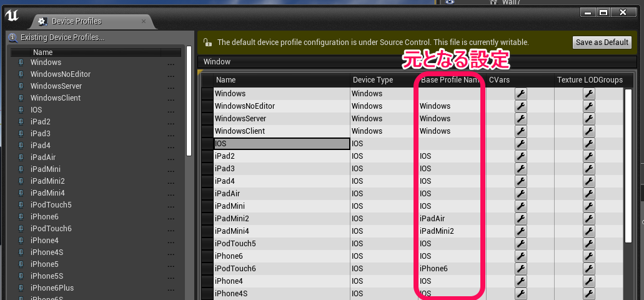The image size is (644, 300).
Task: Select the iPadMini2 row handle
Action: point(207,219)
